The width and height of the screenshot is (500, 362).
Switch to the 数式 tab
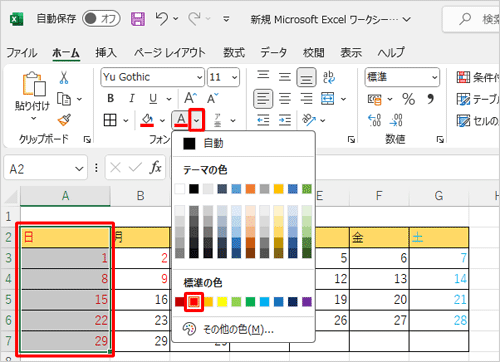pos(234,53)
